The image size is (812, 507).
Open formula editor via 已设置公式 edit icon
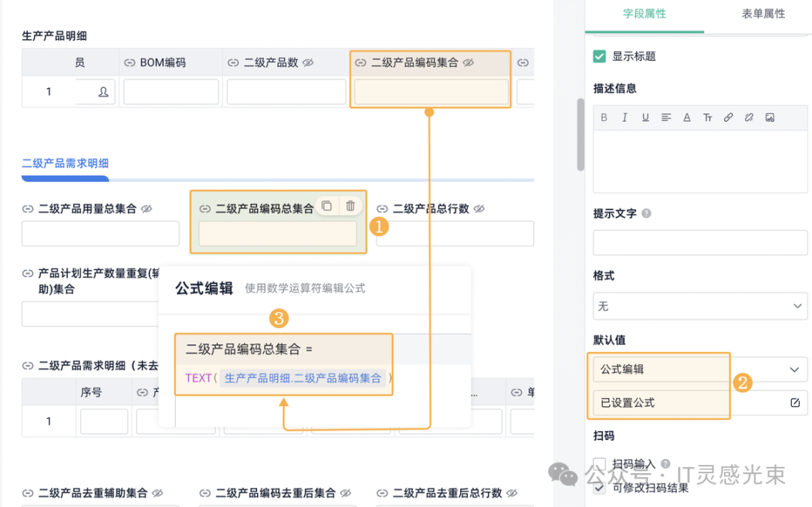pos(795,403)
